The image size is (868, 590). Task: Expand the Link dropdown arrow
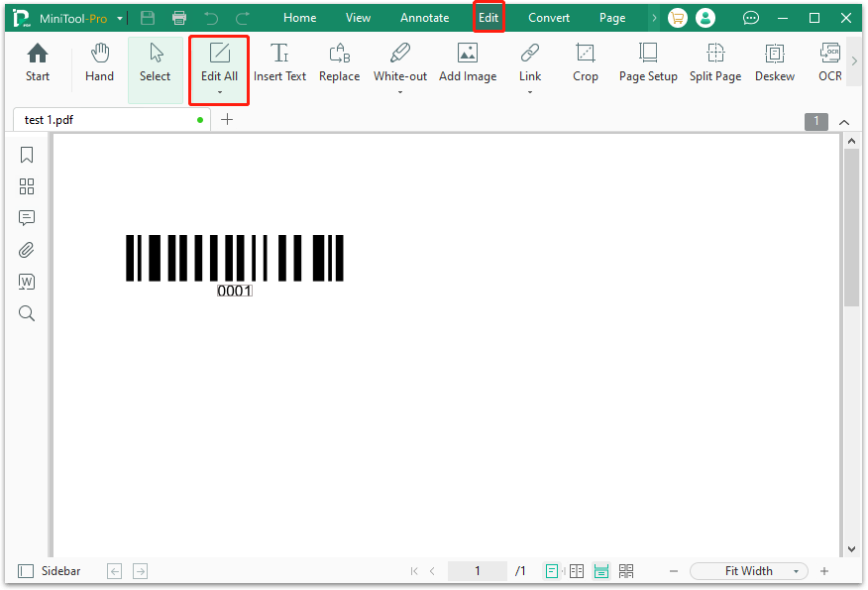tap(530, 92)
